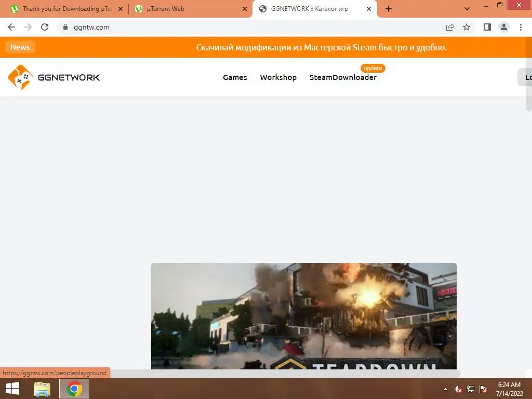View site security lock info
The image size is (532, 399).
(65, 27)
